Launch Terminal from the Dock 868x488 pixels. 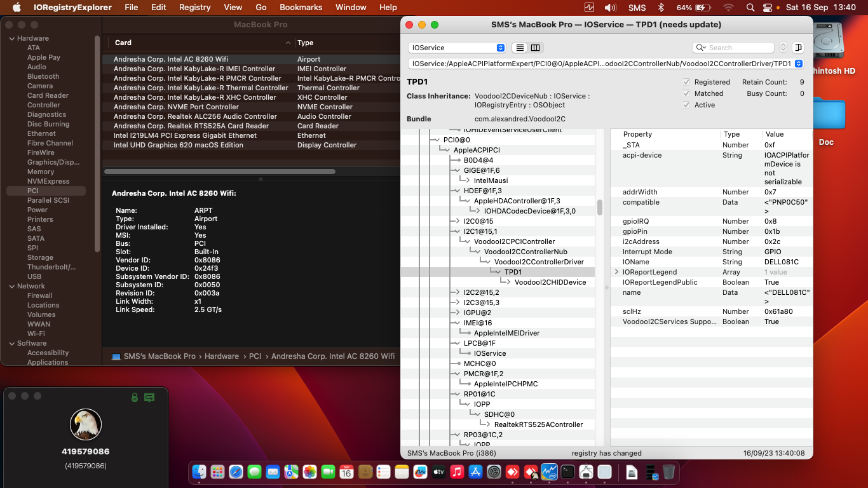tap(567, 472)
